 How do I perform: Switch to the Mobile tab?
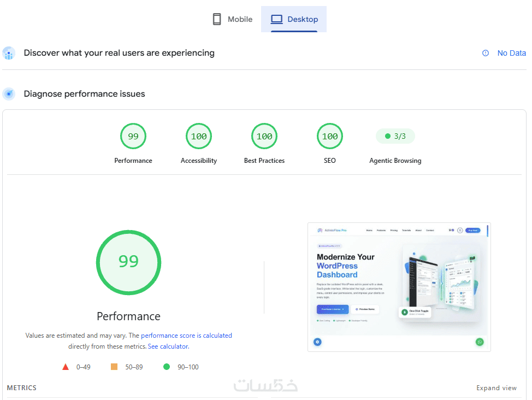(x=233, y=19)
